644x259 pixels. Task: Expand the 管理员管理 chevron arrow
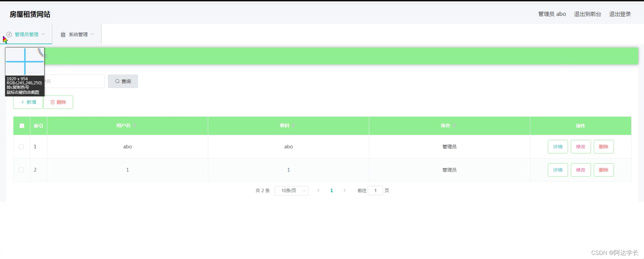tap(43, 34)
